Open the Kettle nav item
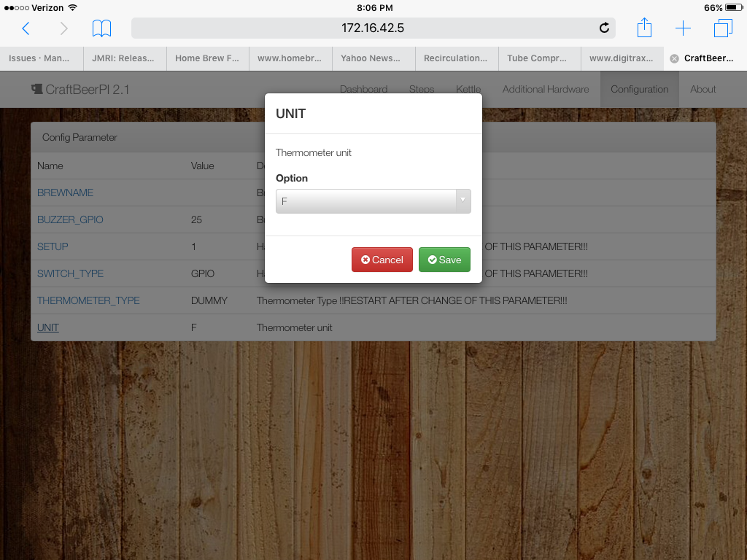The width and height of the screenshot is (747, 560). 468,90
